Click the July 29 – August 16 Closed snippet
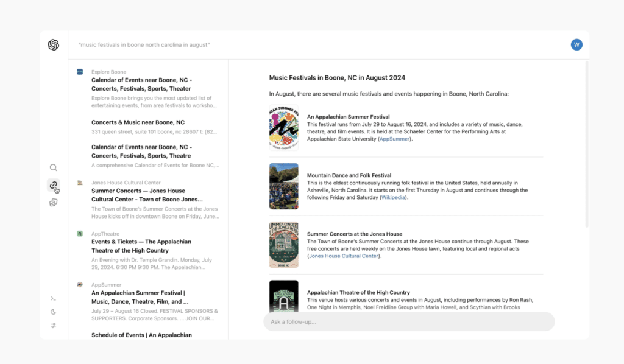The height and width of the screenshot is (364, 624). [x=155, y=315]
